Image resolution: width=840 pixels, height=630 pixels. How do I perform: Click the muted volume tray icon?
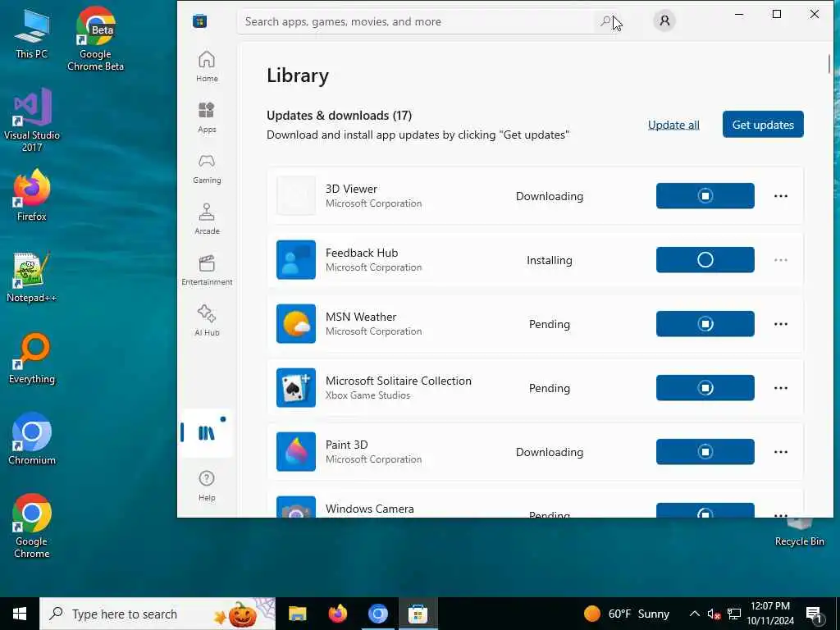(x=714, y=614)
